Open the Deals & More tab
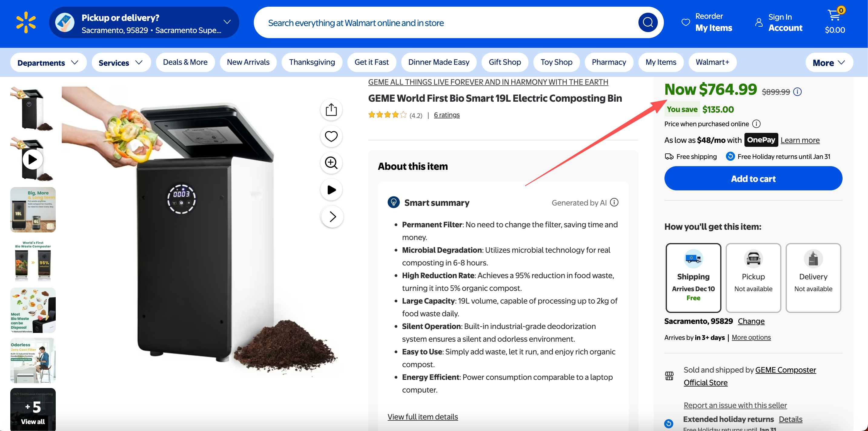Screen dimensions: 868x431 tap(185, 62)
